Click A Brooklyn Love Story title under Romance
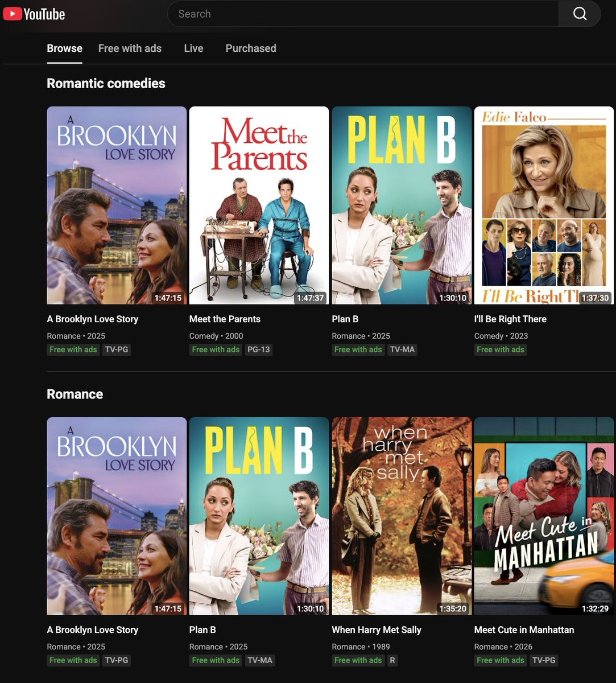The image size is (616, 683). tap(93, 629)
